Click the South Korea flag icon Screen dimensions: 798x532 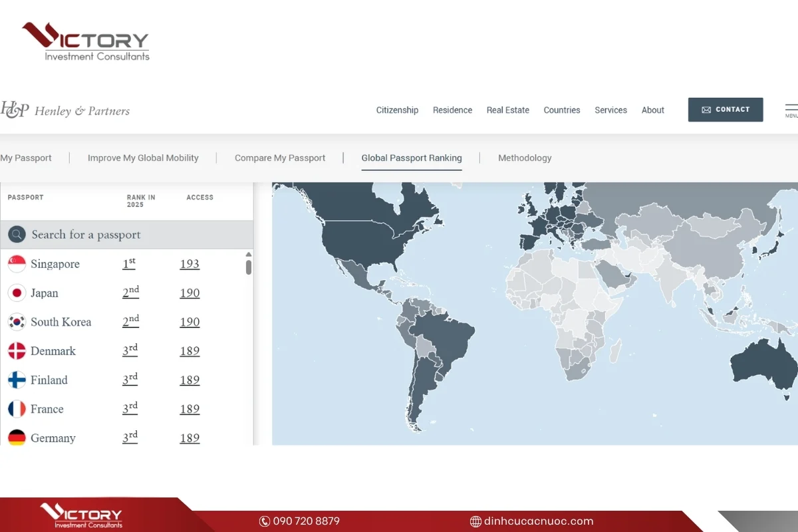17,322
